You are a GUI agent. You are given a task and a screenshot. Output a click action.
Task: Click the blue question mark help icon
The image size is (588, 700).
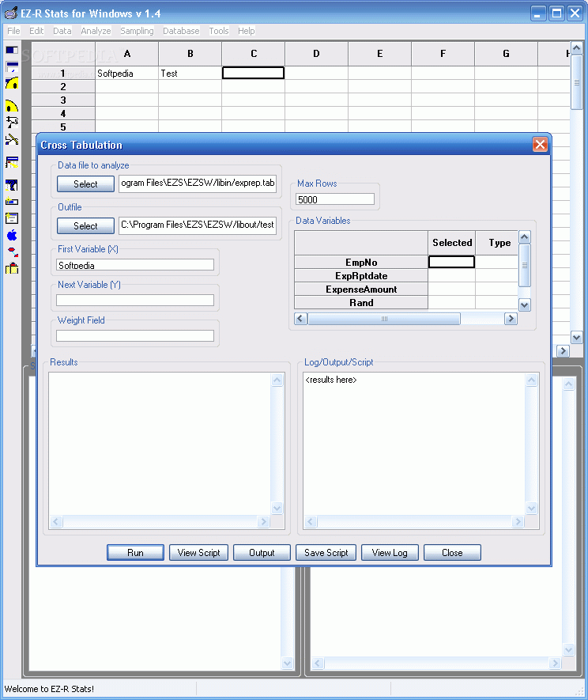12,185
